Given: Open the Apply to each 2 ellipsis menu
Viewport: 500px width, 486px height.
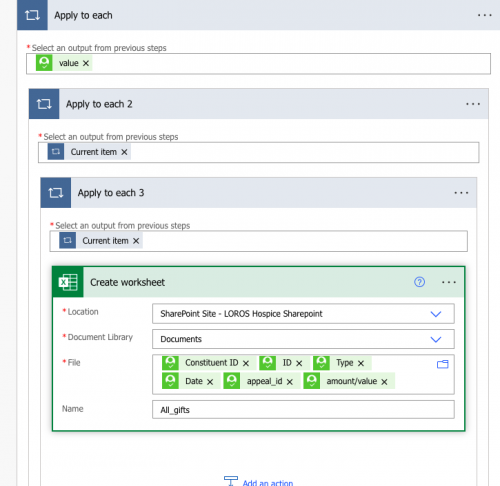Looking at the screenshot, I should click(x=473, y=104).
